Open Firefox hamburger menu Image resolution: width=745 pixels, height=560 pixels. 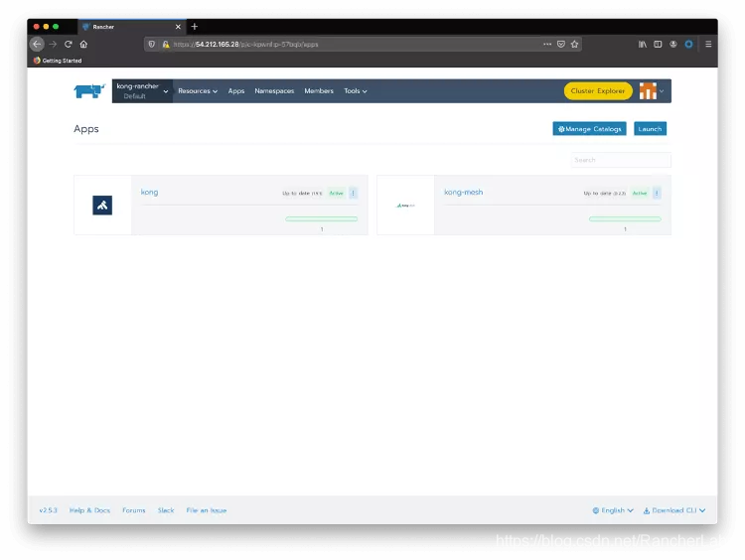[708, 44]
